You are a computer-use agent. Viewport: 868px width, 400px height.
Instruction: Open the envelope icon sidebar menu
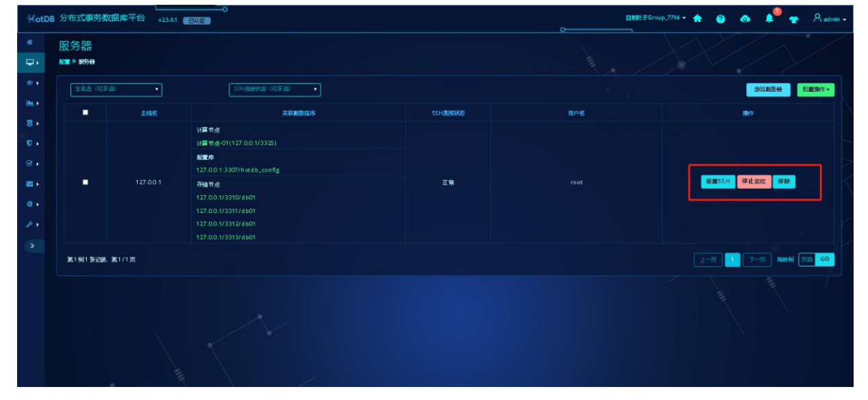(x=30, y=184)
